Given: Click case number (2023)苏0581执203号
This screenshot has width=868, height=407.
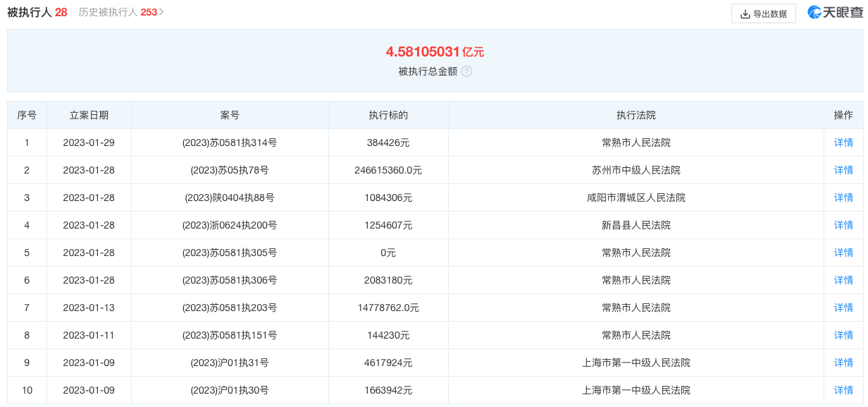Looking at the screenshot, I should click(x=230, y=308).
